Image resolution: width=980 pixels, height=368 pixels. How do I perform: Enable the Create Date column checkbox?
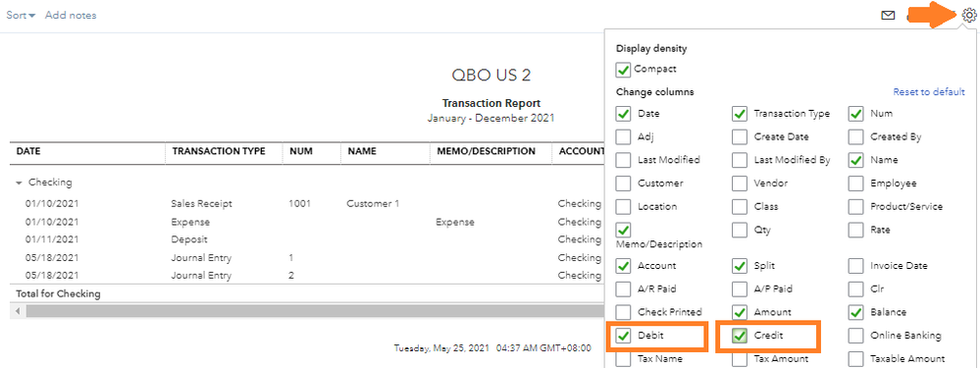(x=740, y=136)
